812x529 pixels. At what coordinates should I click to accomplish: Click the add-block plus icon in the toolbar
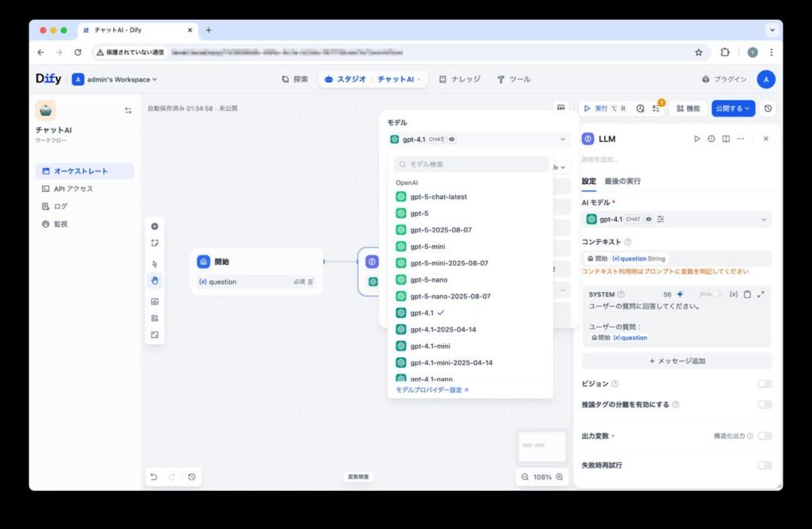click(x=155, y=226)
